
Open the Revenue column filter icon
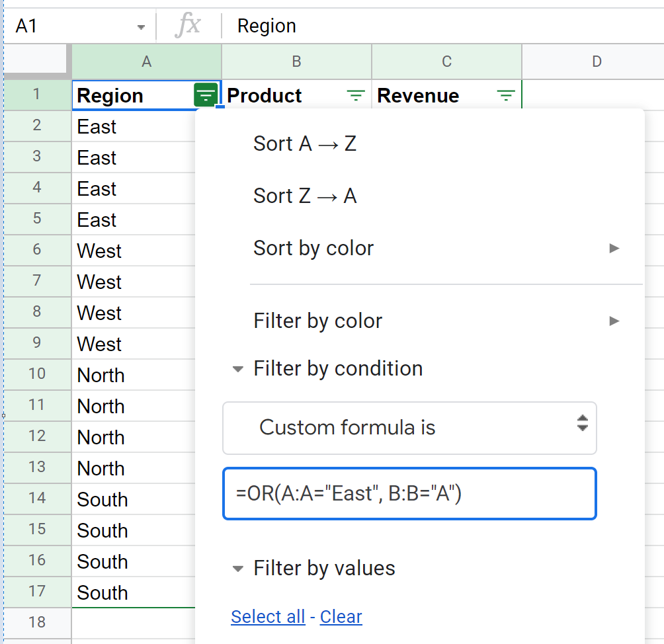pos(506,96)
